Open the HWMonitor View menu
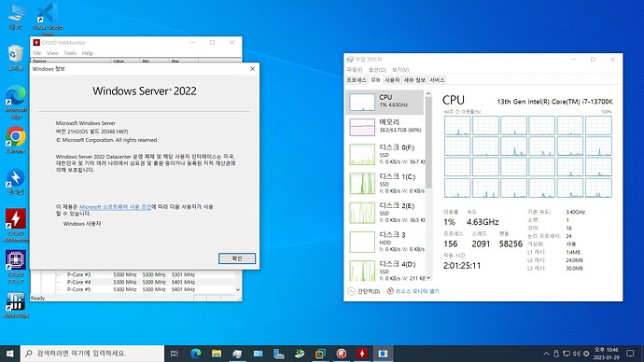This screenshot has width=644, height=362. 52,53
